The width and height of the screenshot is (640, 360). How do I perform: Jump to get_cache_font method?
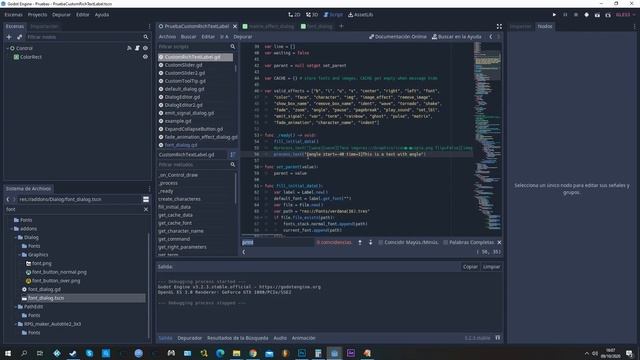175,223
